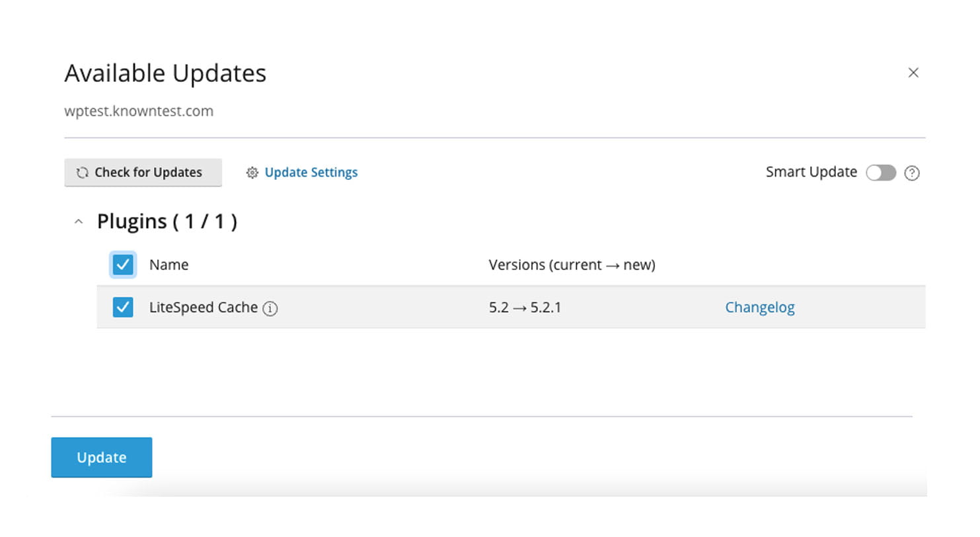Click the info icon next to LiteSpeed Cache

pyautogui.click(x=270, y=308)
